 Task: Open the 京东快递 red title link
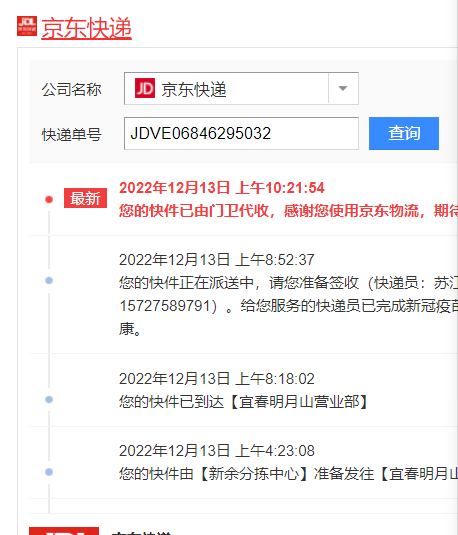coord(86,28)
